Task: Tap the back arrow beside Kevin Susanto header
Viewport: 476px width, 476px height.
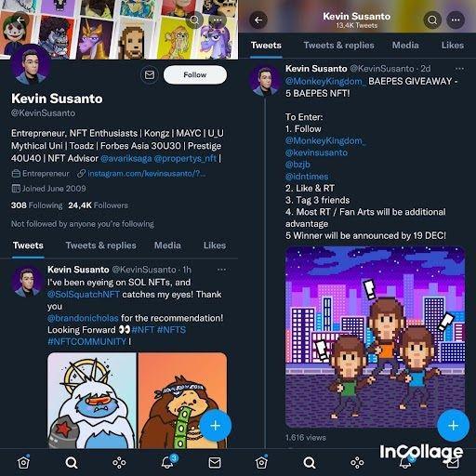Action: [258, 20]
